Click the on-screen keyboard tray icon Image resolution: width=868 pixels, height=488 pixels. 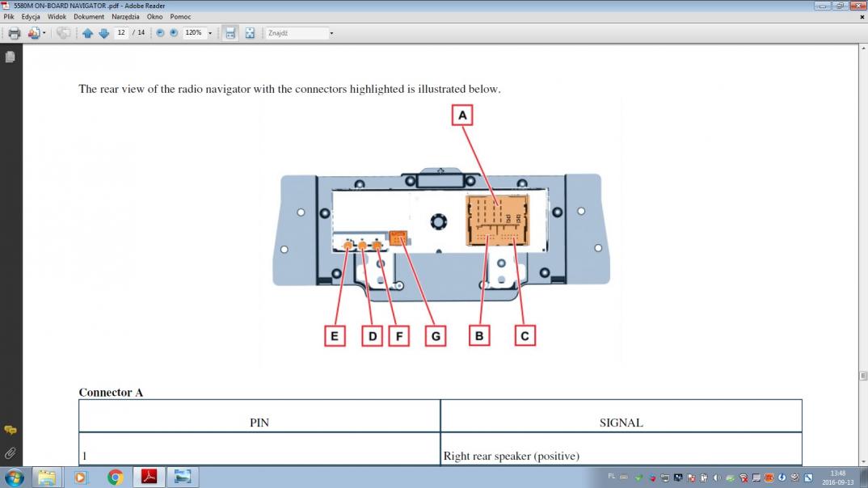624,477
